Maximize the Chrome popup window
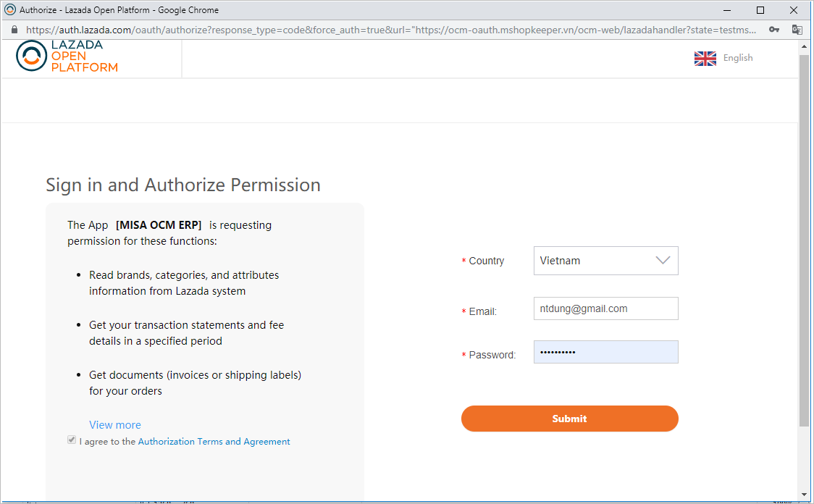This screenshot has height=504, width=814. coord(760,10)
